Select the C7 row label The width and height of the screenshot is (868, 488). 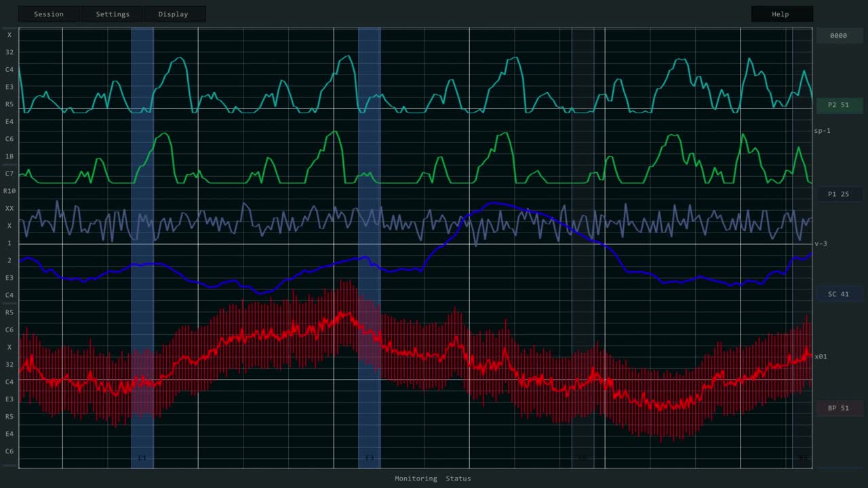coord(9,174)
